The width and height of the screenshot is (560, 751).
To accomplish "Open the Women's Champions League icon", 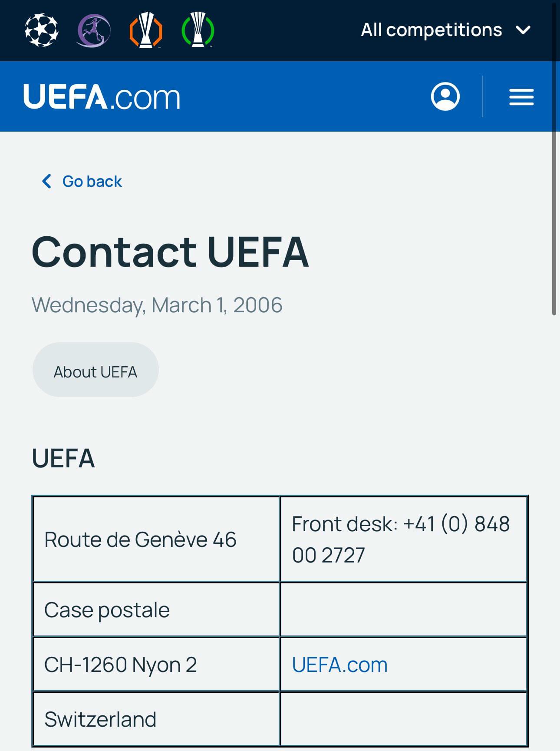I will tap(93, 30).
